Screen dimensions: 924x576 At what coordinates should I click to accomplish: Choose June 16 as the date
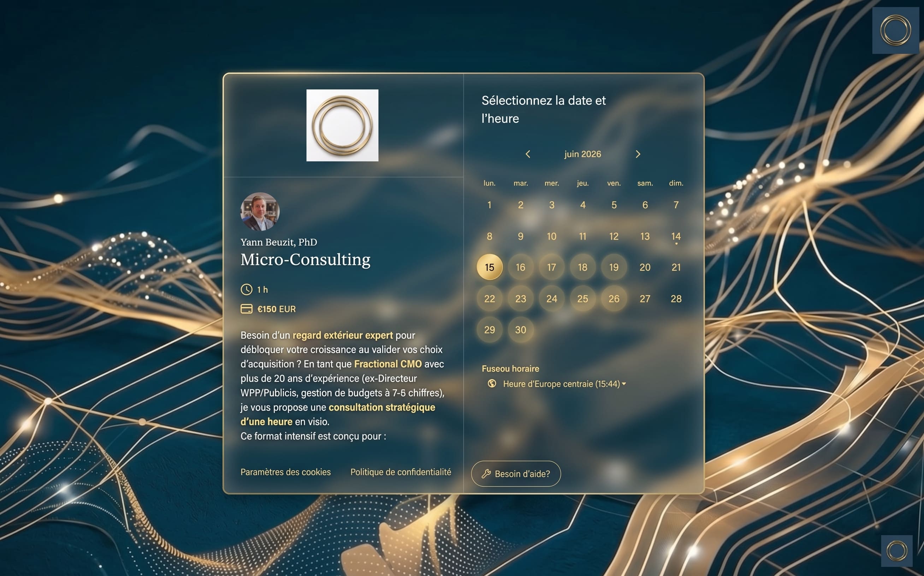tap(521, 267)
